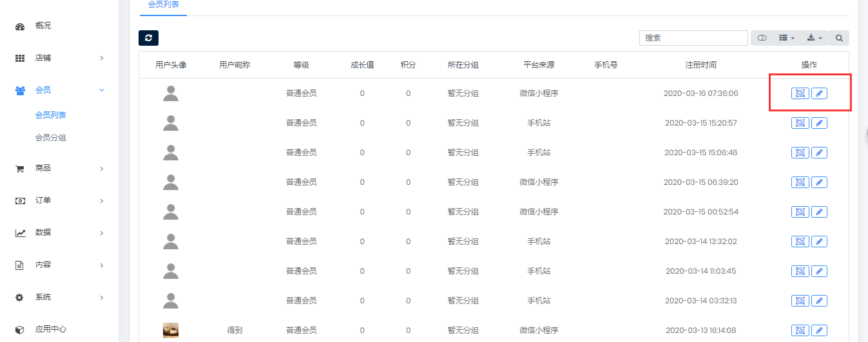
Task: Open group icon for 2020-03-13 16:14:08 member
Action: 800,330
